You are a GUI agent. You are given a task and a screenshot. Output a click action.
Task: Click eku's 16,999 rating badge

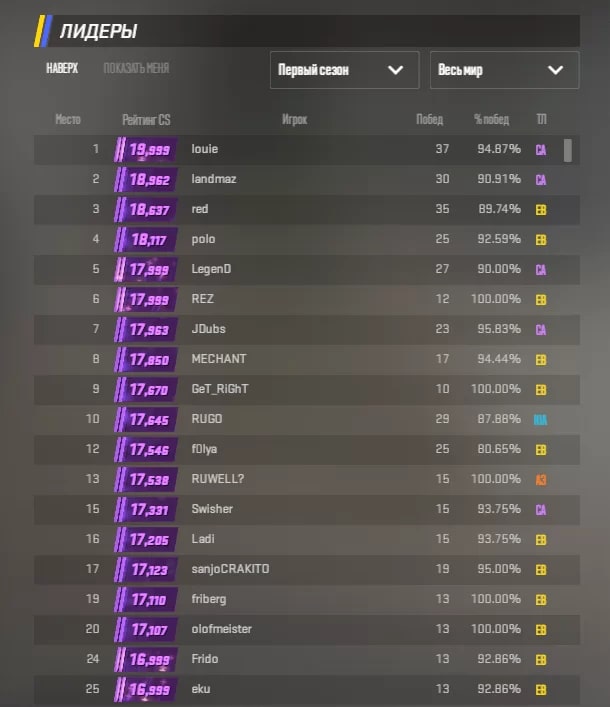146,690
